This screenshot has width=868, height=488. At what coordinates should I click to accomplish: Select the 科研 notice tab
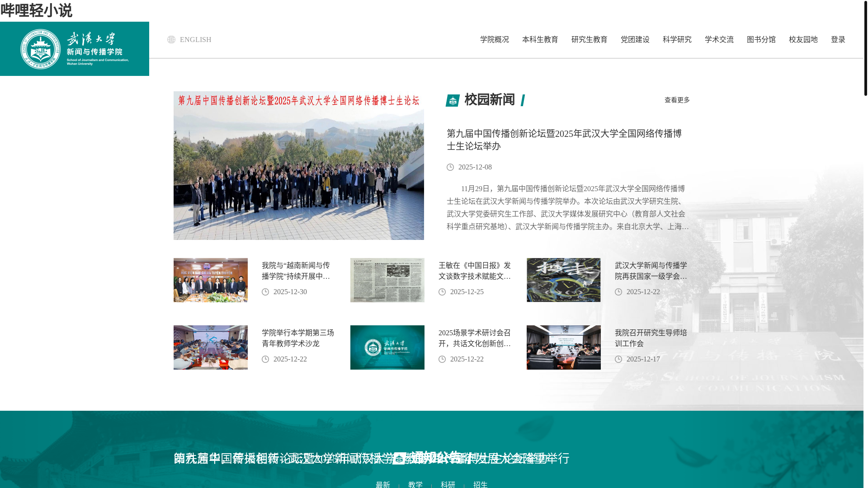(x=448, y=484)
